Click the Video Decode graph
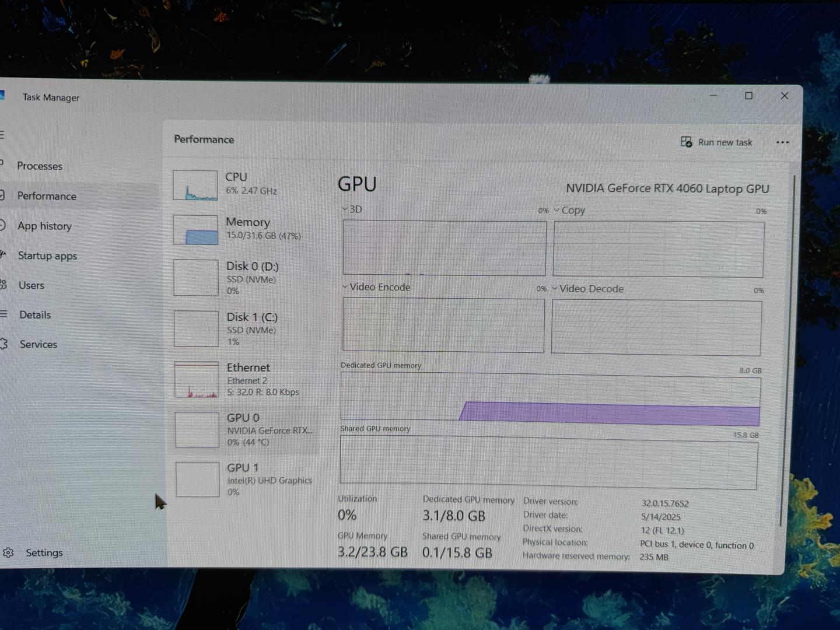 656,328
